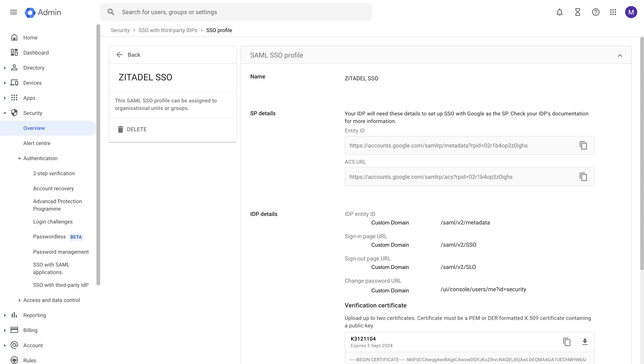The image size is (644, 364).
Task: Open the navigation hamburger menu
Action: pyautogui.click(x=13, y=12)
